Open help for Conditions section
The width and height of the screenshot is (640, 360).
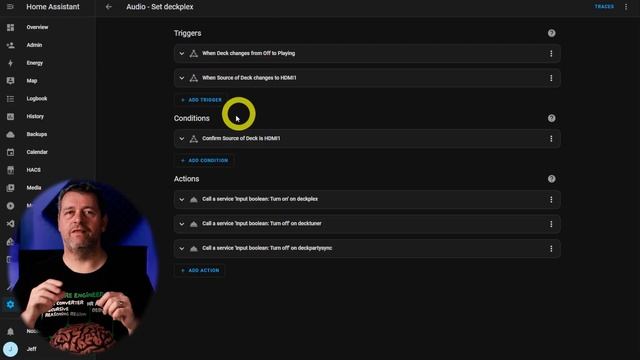551,118
